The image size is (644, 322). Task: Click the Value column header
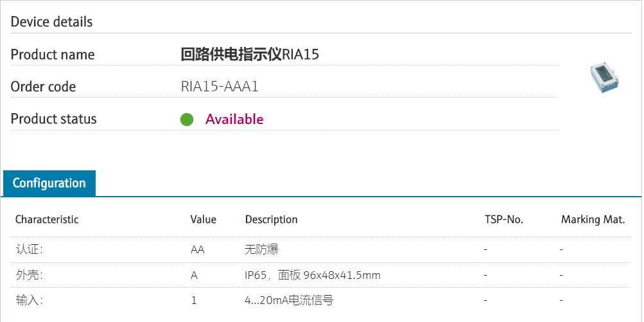[204, 220]
